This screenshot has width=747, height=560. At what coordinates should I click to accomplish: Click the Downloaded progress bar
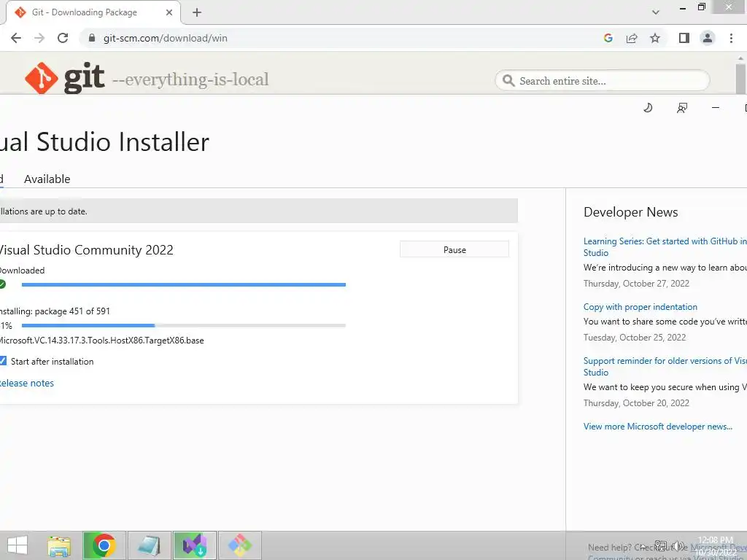coord(183,285)
